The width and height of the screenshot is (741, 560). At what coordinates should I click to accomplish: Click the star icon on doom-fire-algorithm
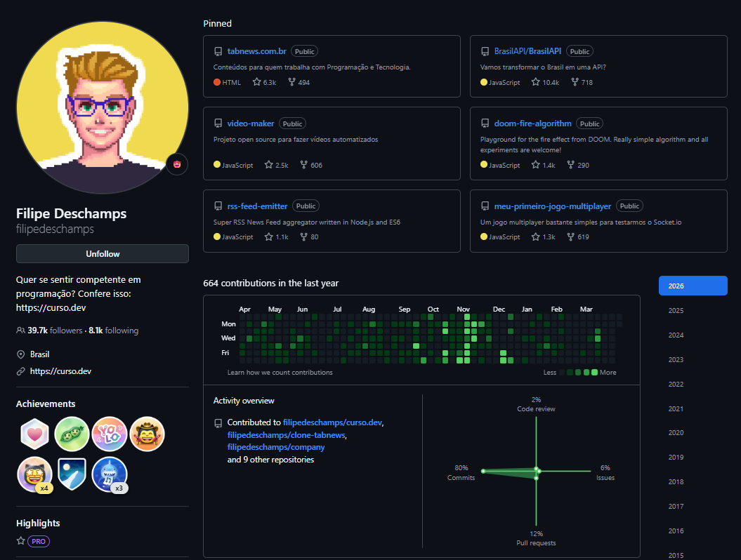(x=537, y=165)
